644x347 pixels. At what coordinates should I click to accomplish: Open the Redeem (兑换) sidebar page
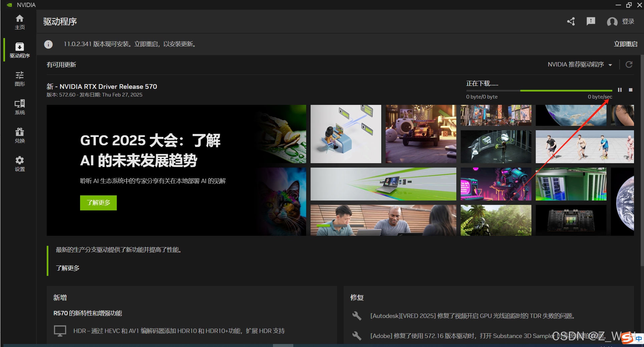[x=20, y=136]
